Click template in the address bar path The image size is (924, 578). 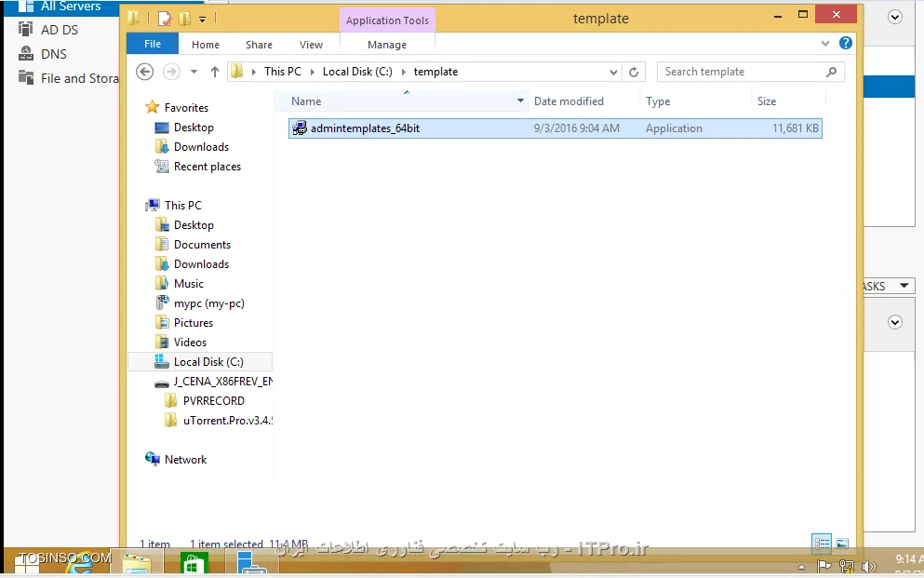click(435, 72)
